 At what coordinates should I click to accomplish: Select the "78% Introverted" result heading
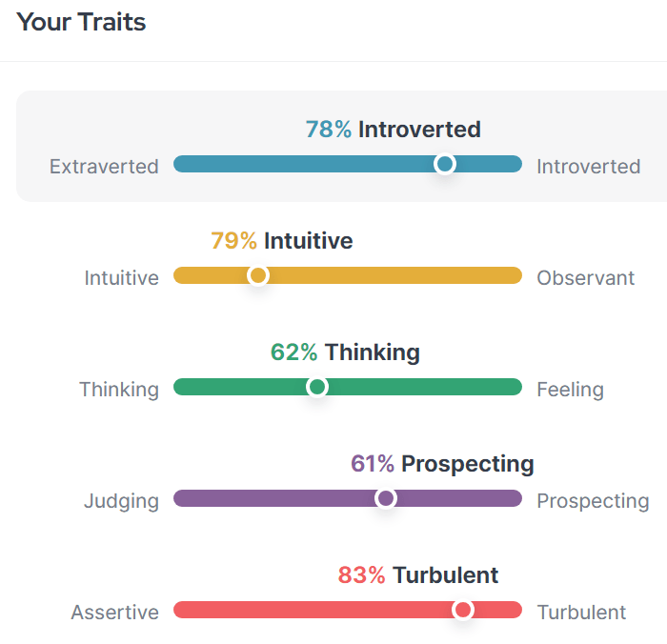click(x=393, y=130)
